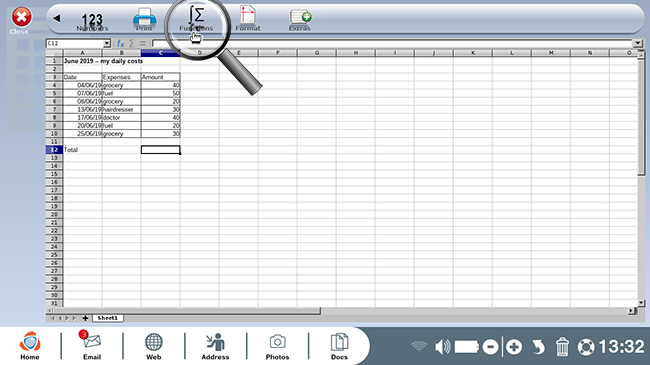Viewport: 650px width, 365px height.
Task: Select the Sheet1 tab
Action: pyautogui.click(x=108, y=318)
